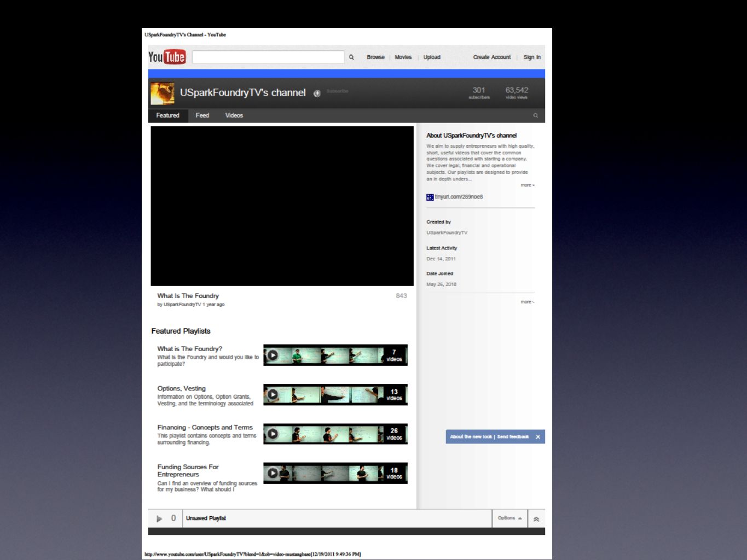747x560 pixels.
Task: Click 'Featured Playlists' heading
Action: [x=181, y=331]
